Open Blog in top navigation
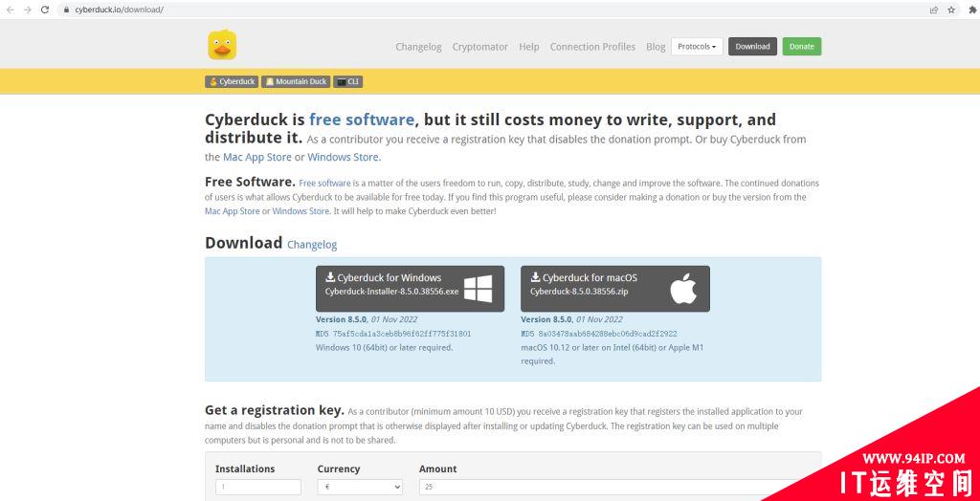 [x=656, y=47]
